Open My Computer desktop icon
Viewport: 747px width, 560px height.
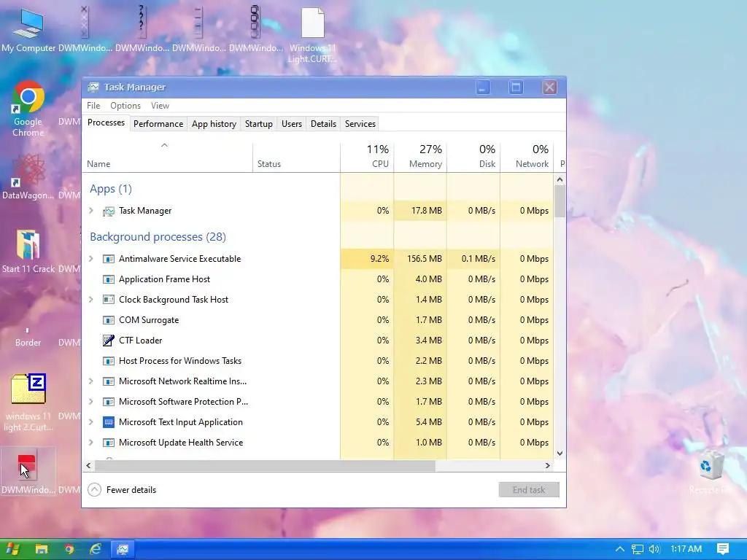tap(28, 30)
